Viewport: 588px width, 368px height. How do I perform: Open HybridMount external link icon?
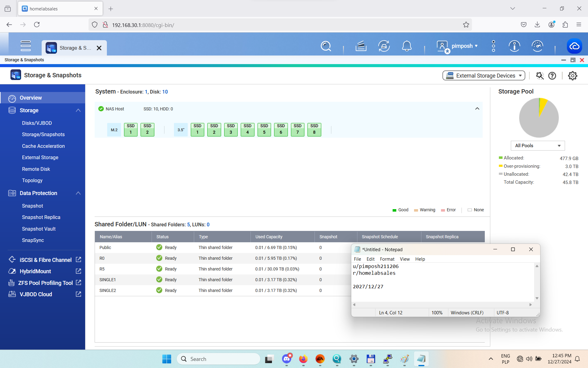(78, 271)
